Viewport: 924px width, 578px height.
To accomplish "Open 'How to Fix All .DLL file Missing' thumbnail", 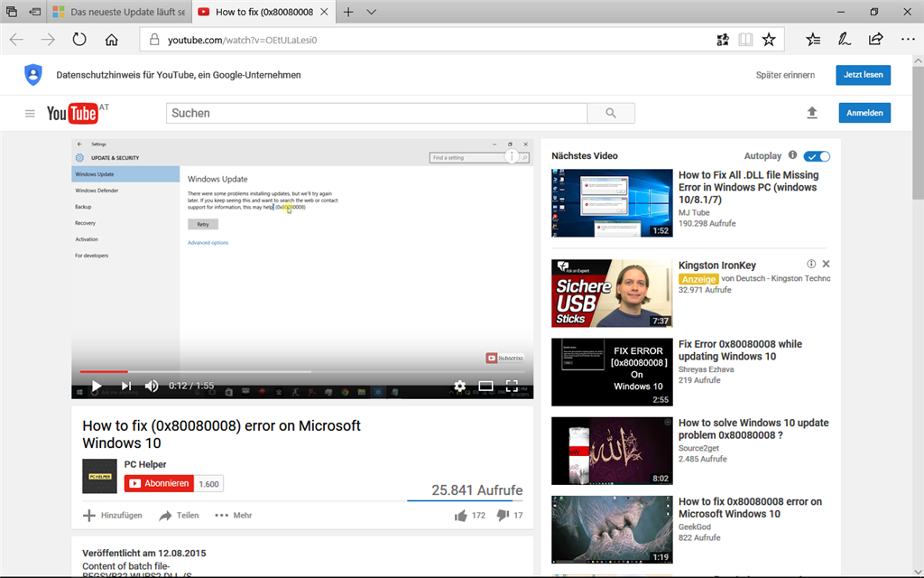I will click(612, 203).
